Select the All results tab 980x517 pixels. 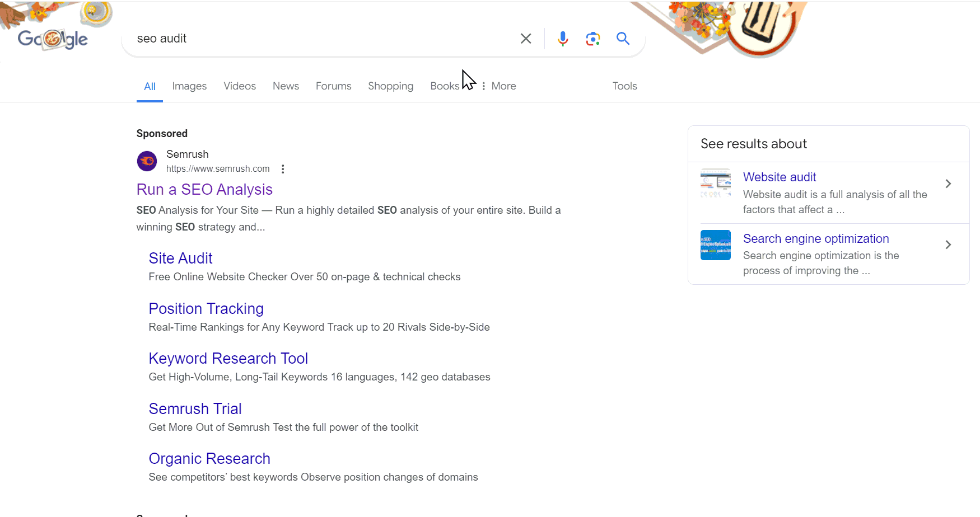click(150, 86)
